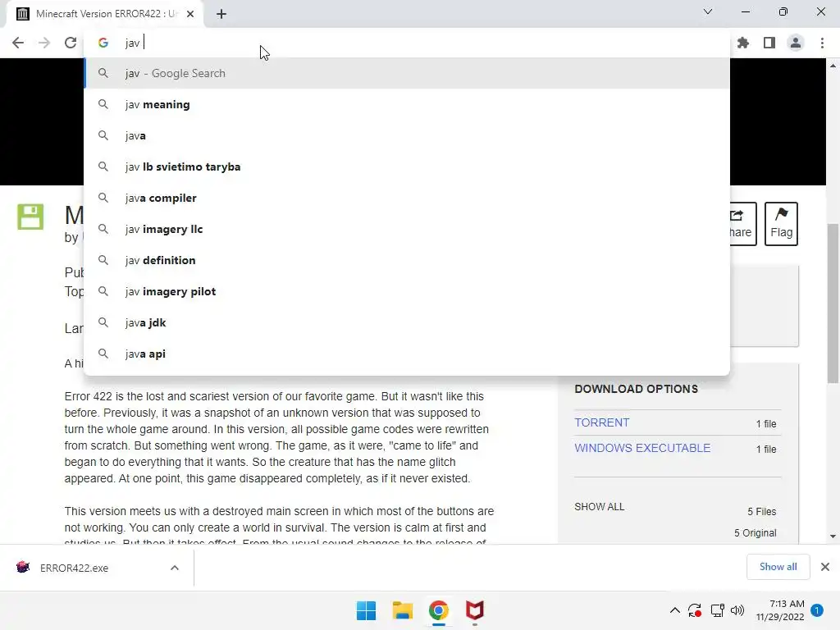840x630 pixels.
Task: Choose the 'java compiler' suggestion
Action: [x=407, y=198]
